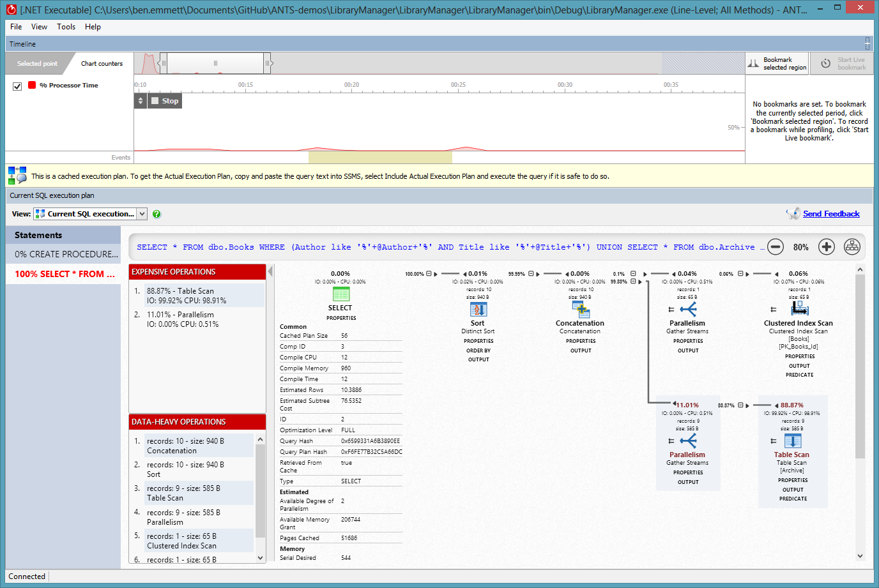Click the left handle of timeline selection
The height and width of the screenshot is (588, 879).
coord(164,63)
